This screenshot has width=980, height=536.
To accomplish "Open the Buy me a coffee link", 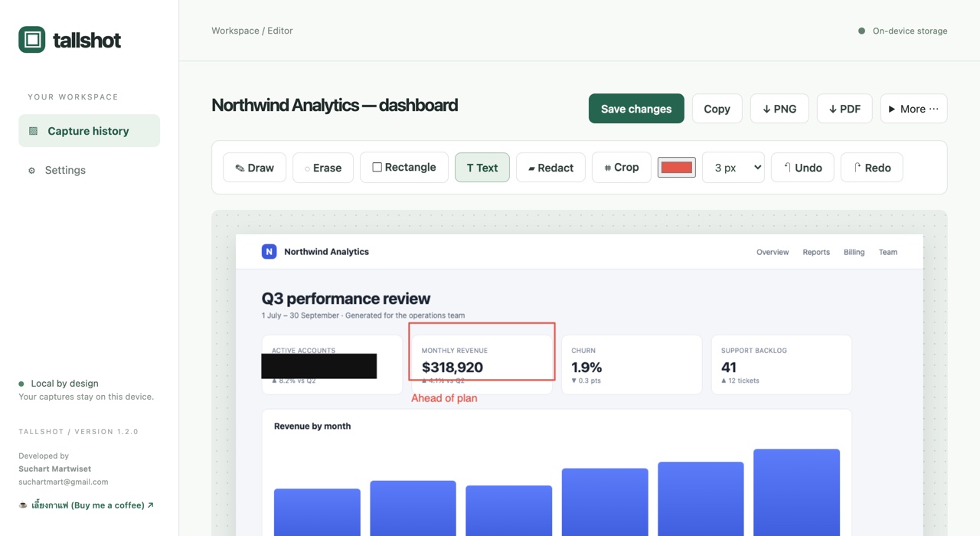I will 87,505.
